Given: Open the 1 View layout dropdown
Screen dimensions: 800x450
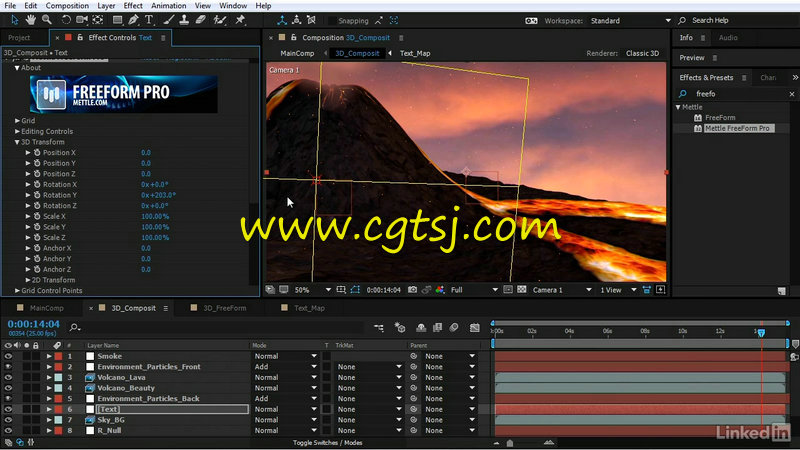Looking at the screenshot, I should click(x=618, y=290).
